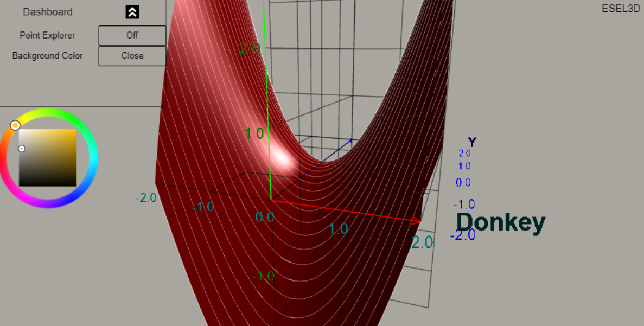Screen dimensions: 644x326
Task: Click the Background Color label
Action: pyautogui.click(x=48, y=56)
